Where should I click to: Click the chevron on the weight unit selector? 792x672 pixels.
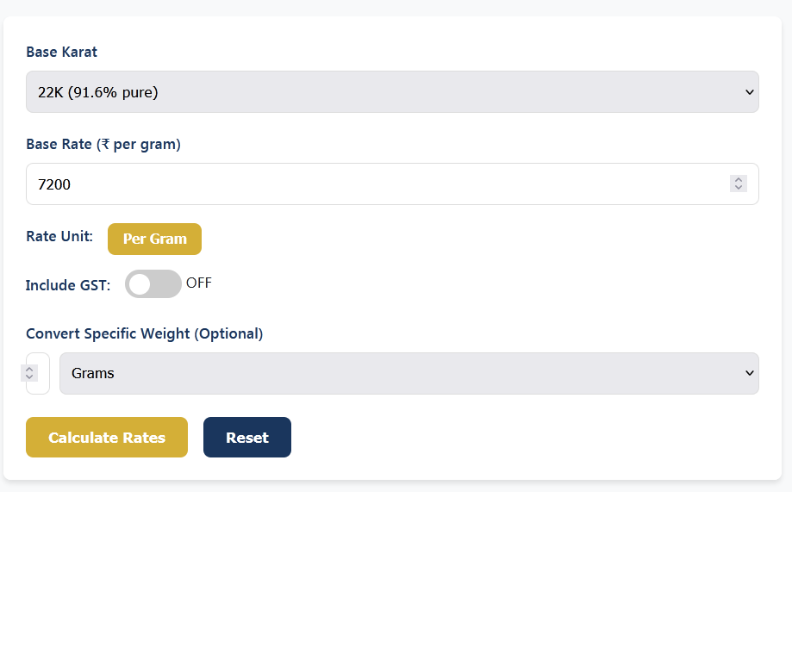click(x=748, y=373)
